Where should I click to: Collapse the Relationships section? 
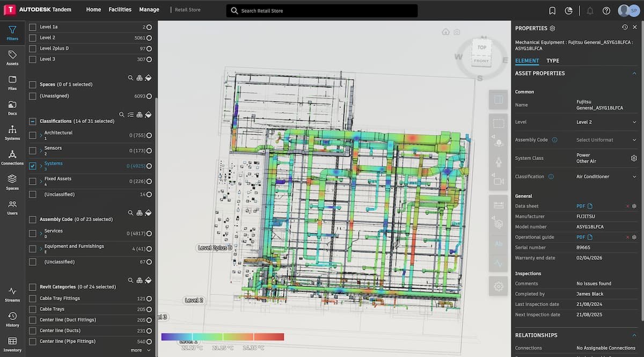pos(634,335)
